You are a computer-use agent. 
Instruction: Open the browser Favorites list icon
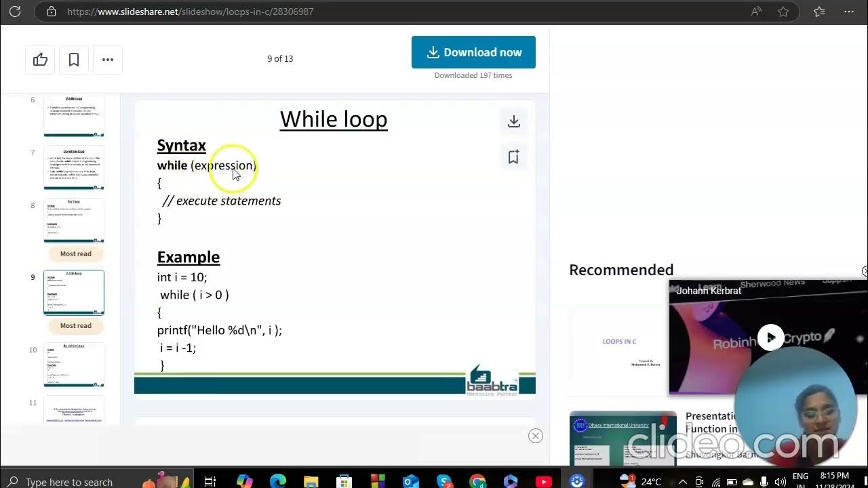819,12
